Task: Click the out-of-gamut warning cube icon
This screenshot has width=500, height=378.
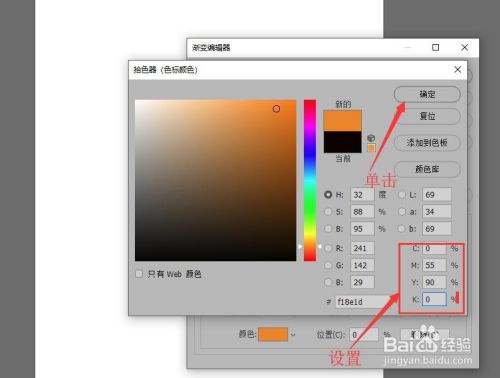Action: point(371,138)
